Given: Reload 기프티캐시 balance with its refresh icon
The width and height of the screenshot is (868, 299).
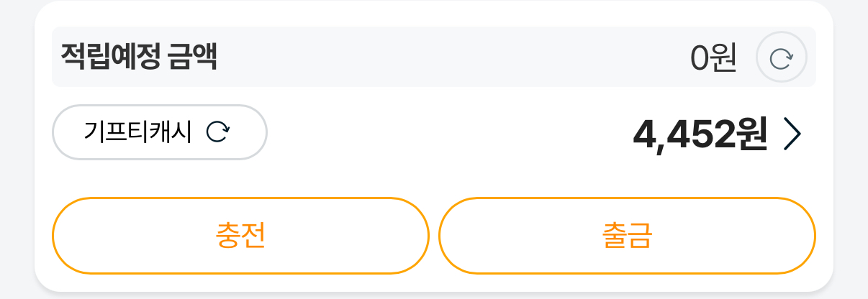Looking at the screenshot, I should tap(217, 132).
